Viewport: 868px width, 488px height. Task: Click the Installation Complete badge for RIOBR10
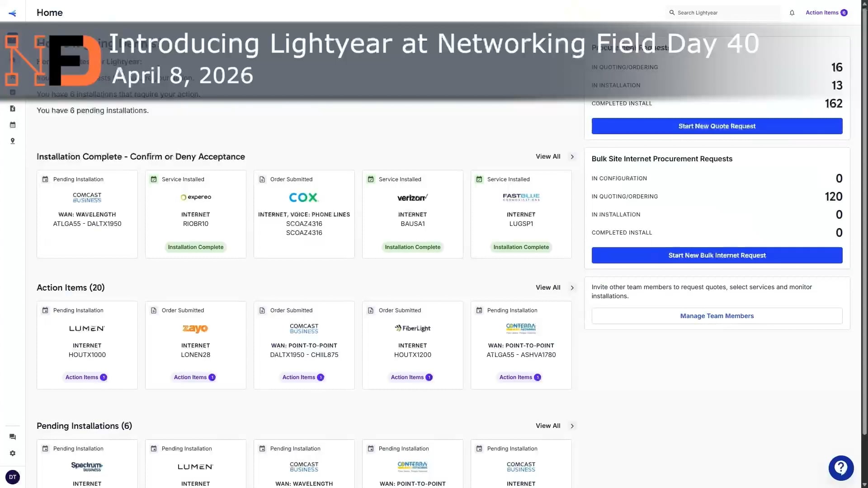(x=195, y=247)
